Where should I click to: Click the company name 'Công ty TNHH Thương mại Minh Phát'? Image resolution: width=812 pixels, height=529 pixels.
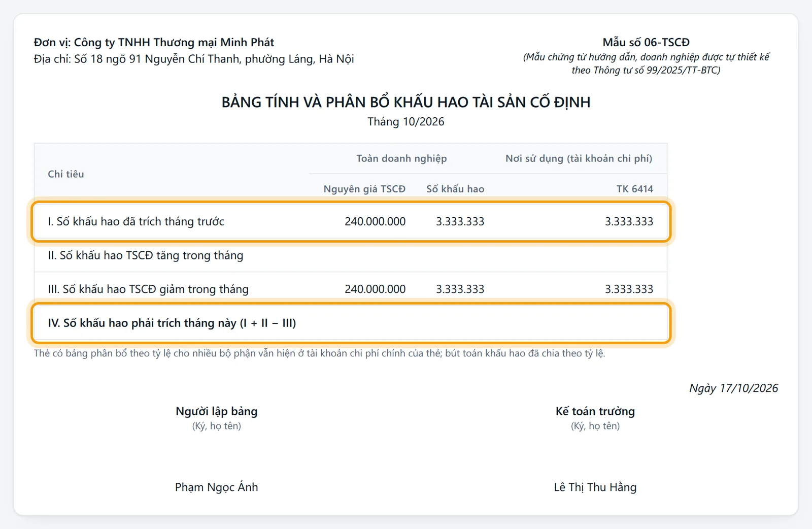(x=174, y=42)
